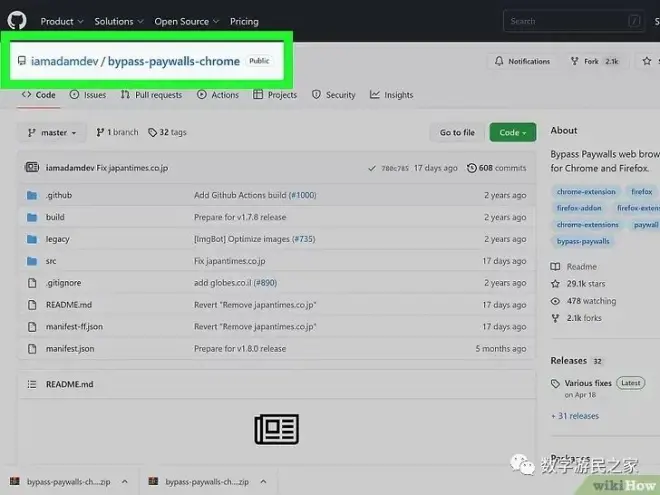Click the firefox topic tag
Image resolution: width=660 pixels, height=495 pixels.
641,192
